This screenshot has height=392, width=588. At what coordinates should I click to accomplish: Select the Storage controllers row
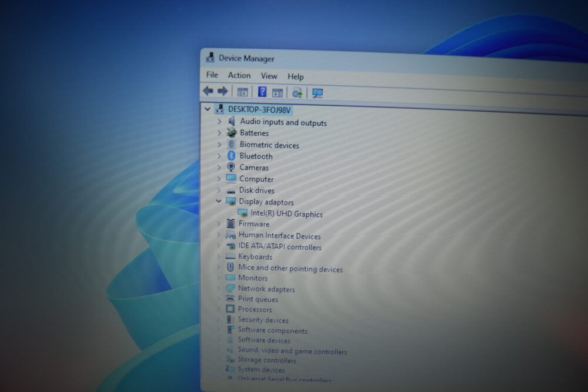point(266,360)
